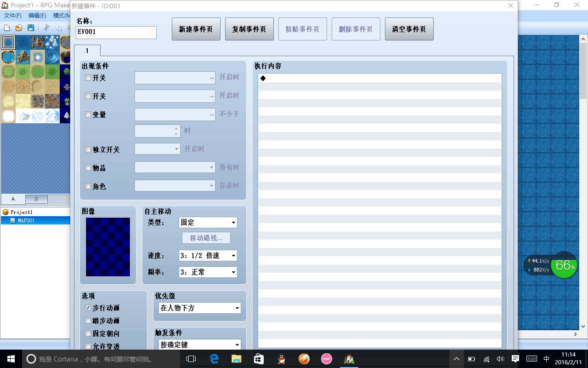Open the QQ penguin taskbar icon
The height and width of the screenshot is (368, 588).
(282, 359)
